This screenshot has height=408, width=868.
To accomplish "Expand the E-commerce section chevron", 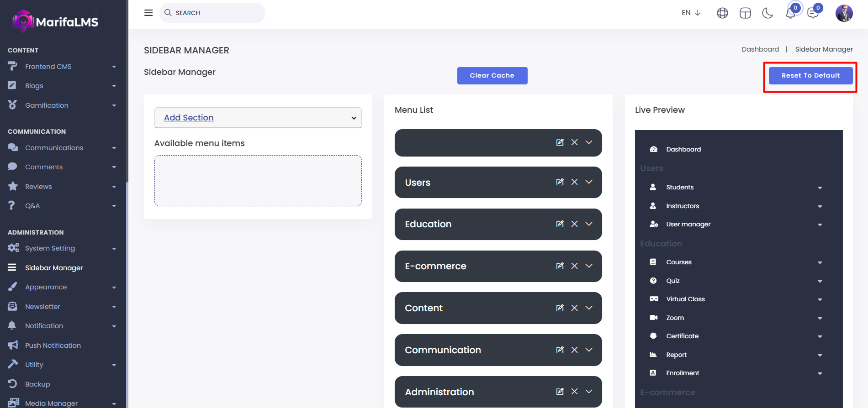I will point(589,266).
